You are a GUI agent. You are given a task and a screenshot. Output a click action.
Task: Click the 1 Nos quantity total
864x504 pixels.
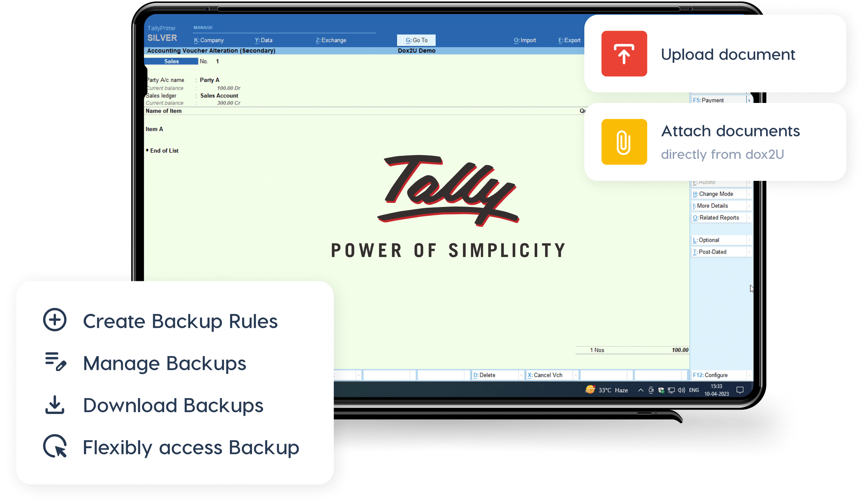(597, 350)
